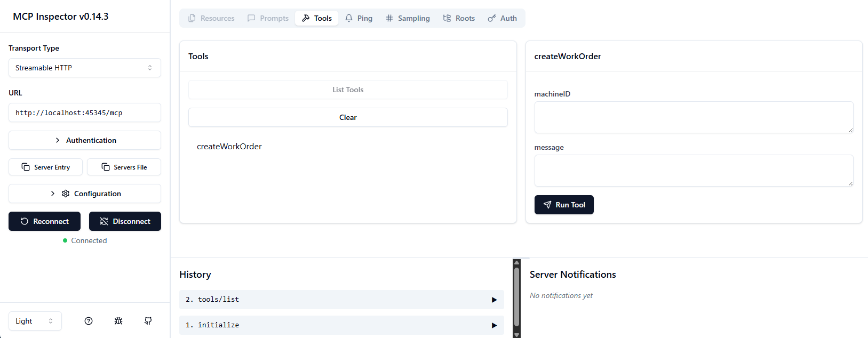
Task: Switch to the Ping tab
Action: coord(359,18)
